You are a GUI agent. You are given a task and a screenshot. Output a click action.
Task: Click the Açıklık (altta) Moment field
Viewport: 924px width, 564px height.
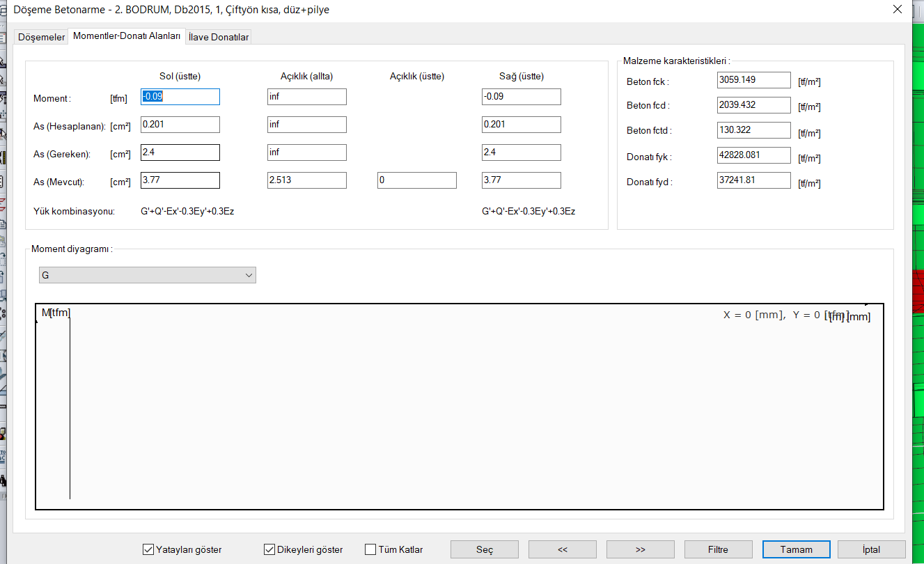click(x=307, y=97)
